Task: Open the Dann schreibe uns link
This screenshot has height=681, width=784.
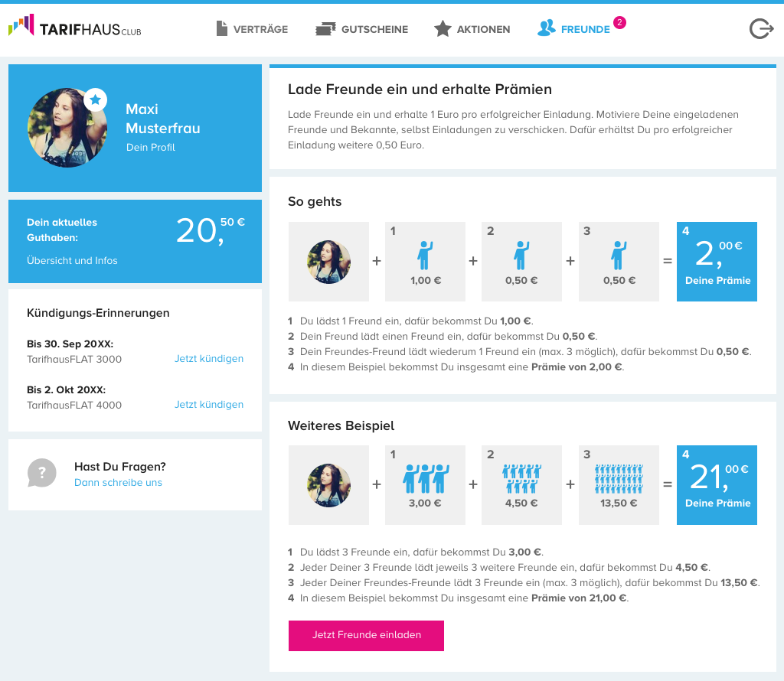Action: point(118,483)
